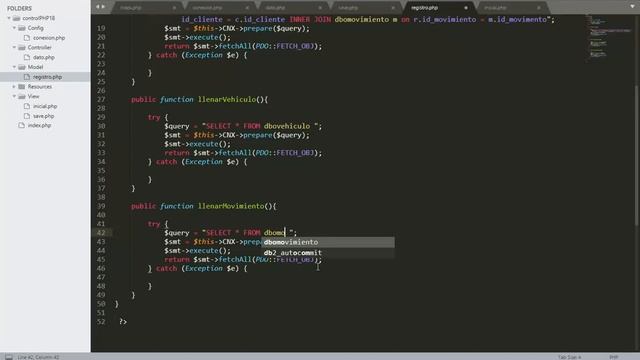This screenshot has width=640, height=360.
Task: Choose dbomovimiento autocomplete suggestion
Action: coord(328,242)
